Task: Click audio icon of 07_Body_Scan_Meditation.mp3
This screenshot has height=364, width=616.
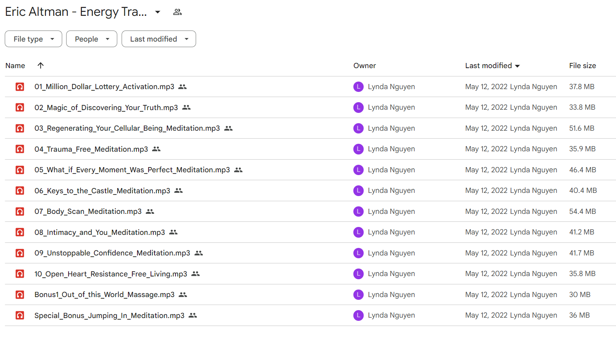Action: coord(20,212)
